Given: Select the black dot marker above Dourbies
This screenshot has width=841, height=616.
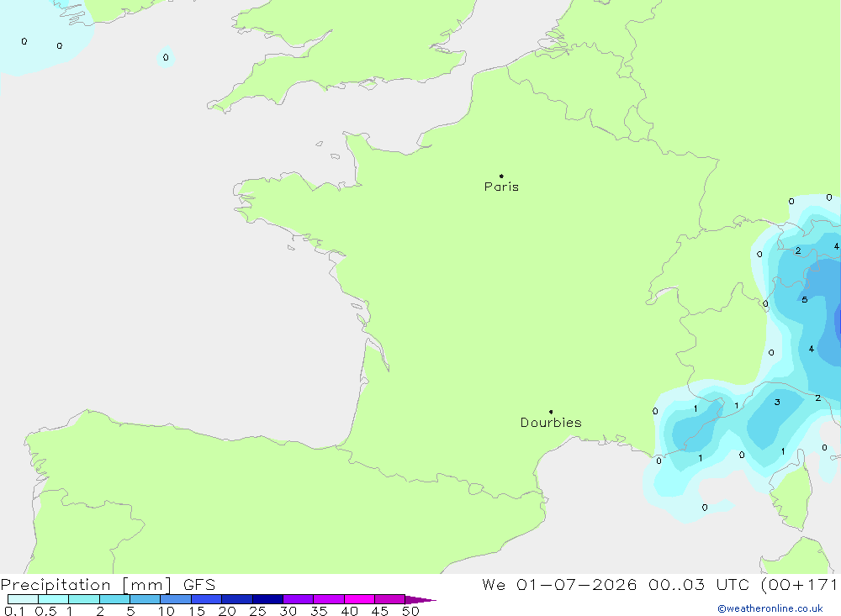Looking at the screenshot, I should coord(551,412).
